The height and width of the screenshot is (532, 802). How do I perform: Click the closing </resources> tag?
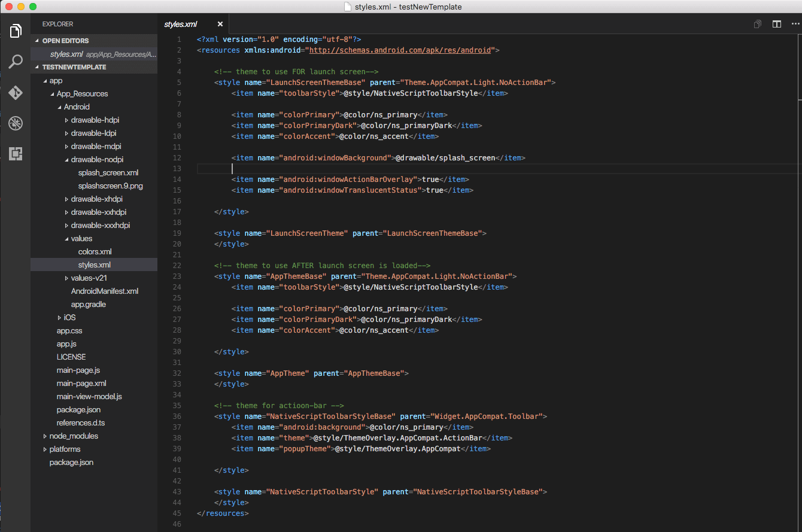click(223, 513)
